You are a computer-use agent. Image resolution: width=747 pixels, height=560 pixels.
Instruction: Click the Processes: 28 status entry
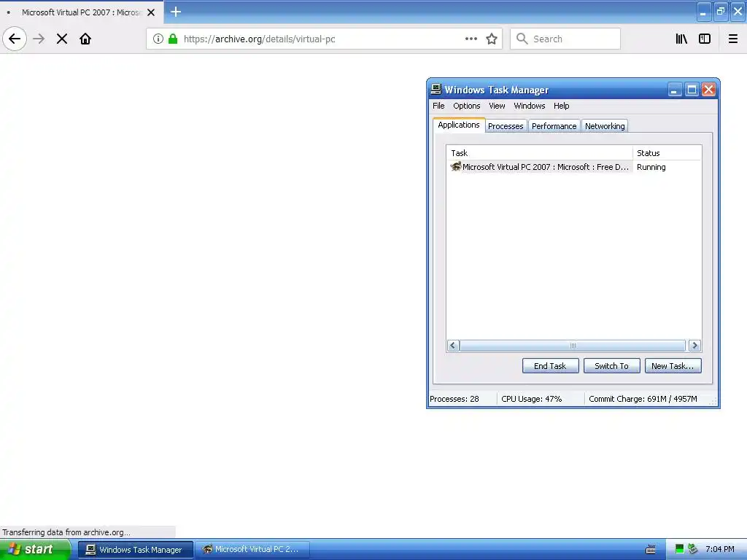[x=454, y=399]
